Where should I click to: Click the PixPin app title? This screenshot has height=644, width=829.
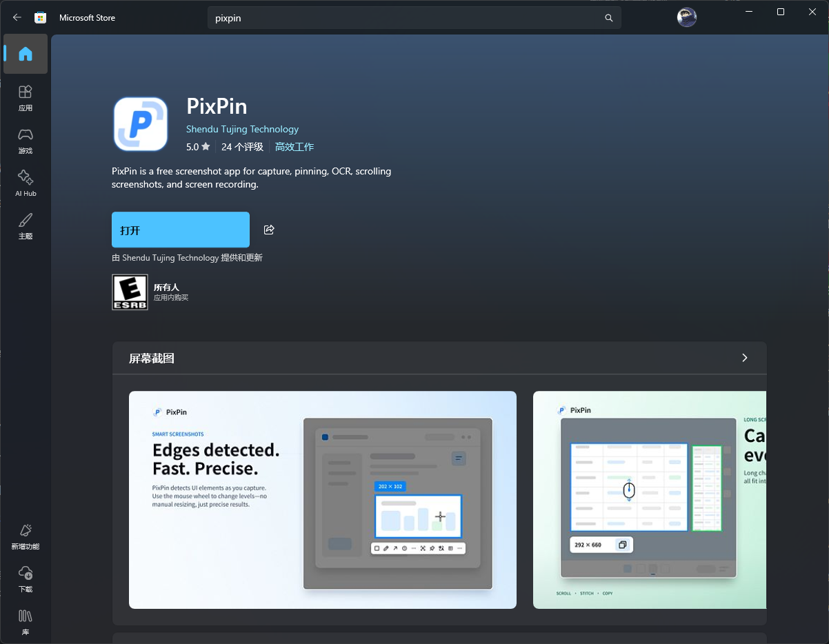tap(217, 106)
